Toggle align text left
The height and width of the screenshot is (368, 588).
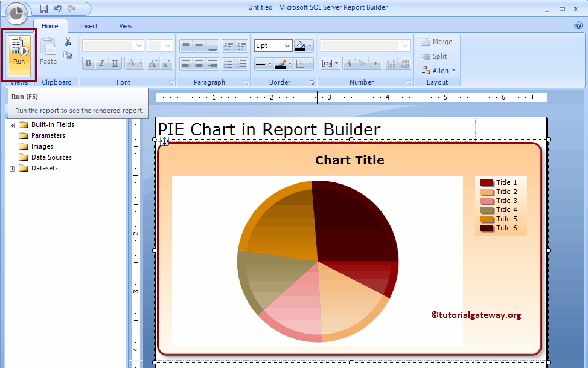(186, 64)
